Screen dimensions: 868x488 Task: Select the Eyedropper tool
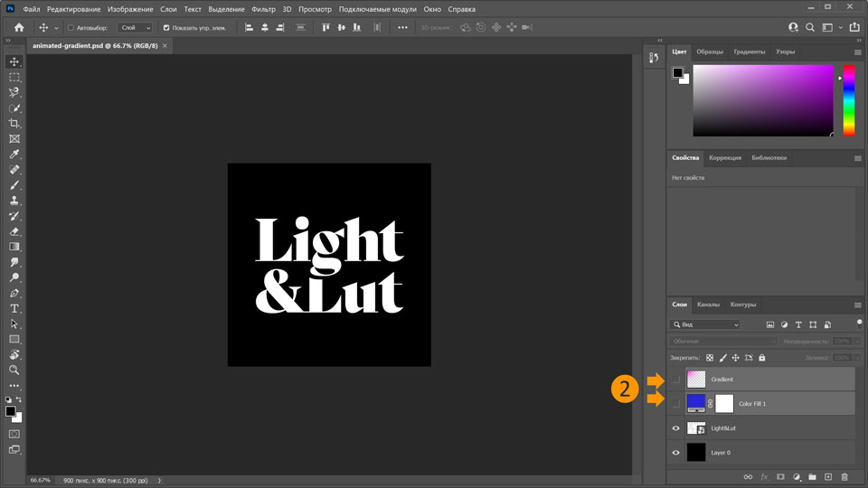[14, 155]
